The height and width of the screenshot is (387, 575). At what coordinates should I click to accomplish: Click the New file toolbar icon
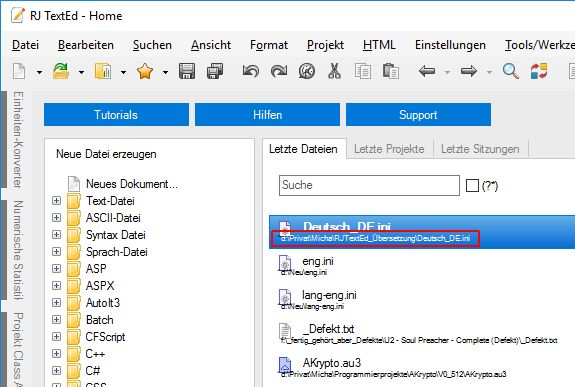(19, 71)
